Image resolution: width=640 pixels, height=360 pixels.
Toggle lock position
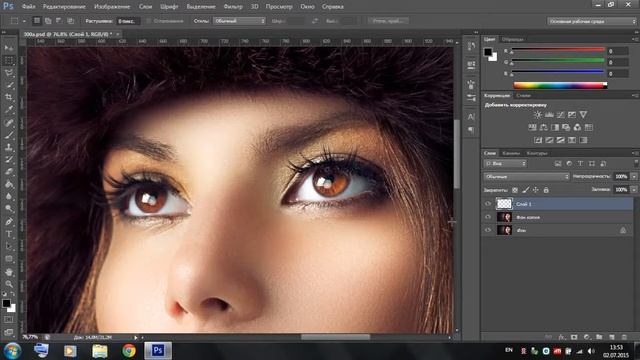pos(536,190)
